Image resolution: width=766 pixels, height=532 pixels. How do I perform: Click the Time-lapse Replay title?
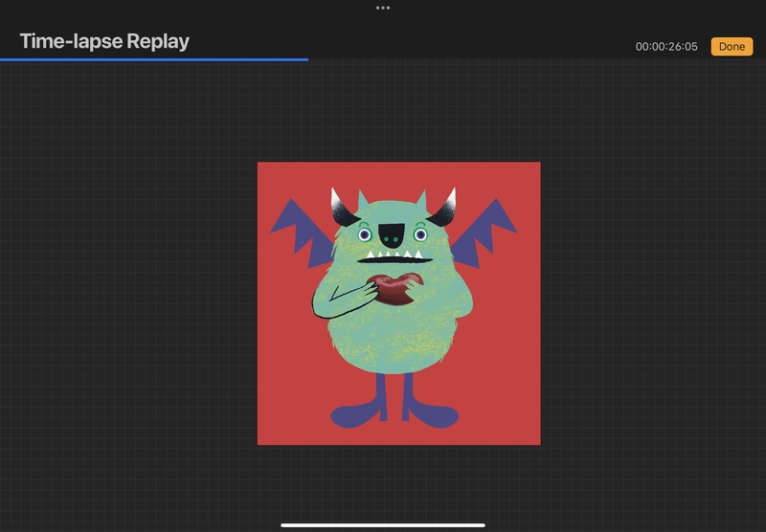tap(104, 41)
